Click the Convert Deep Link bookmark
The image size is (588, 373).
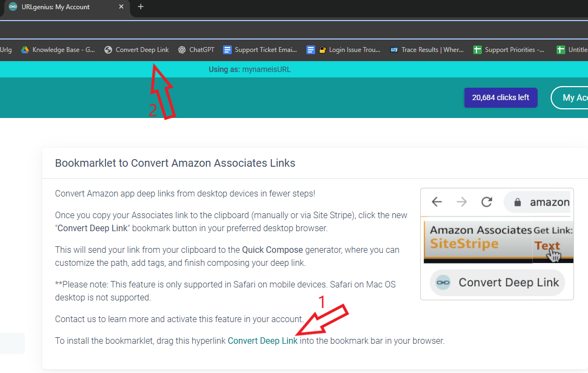136,50
